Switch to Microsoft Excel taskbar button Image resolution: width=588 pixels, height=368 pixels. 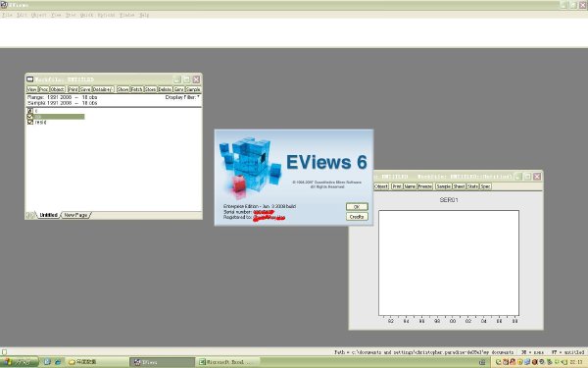tap(228, 362)
